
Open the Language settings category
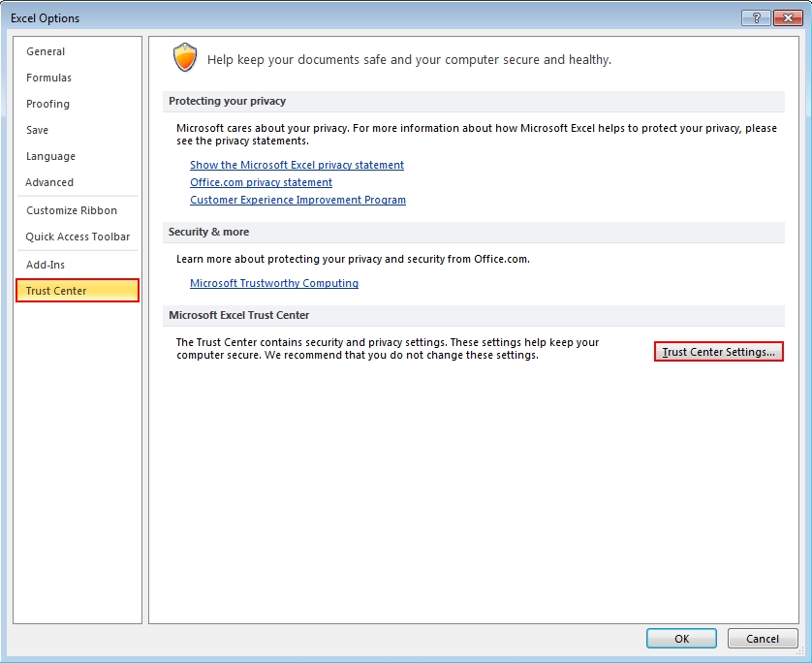pos(50,156)
